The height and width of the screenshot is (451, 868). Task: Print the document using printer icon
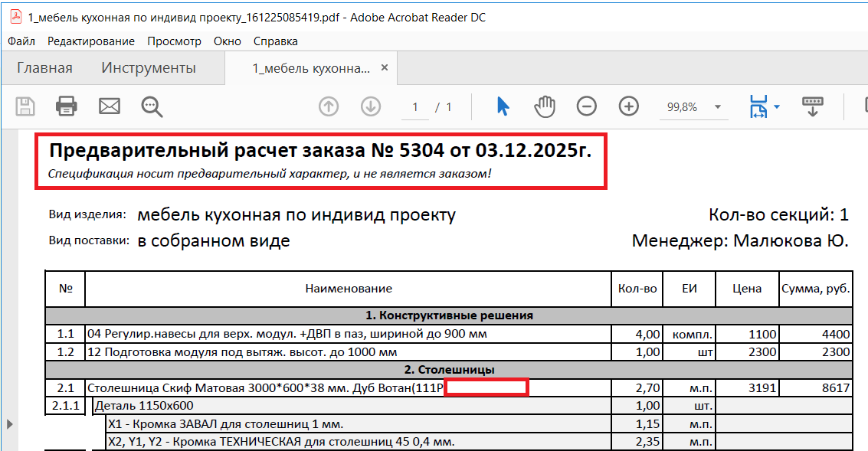pos(67,106)
